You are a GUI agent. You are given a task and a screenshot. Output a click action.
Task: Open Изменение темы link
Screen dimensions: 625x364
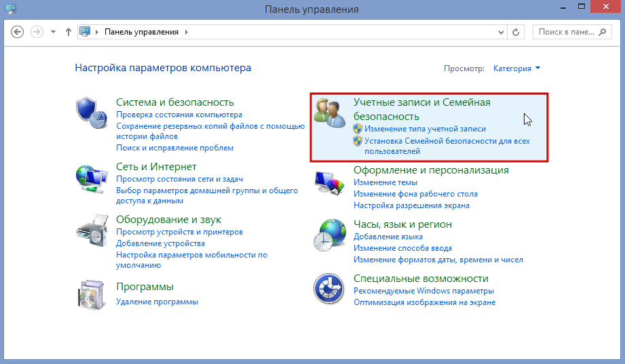pos(385,182)
